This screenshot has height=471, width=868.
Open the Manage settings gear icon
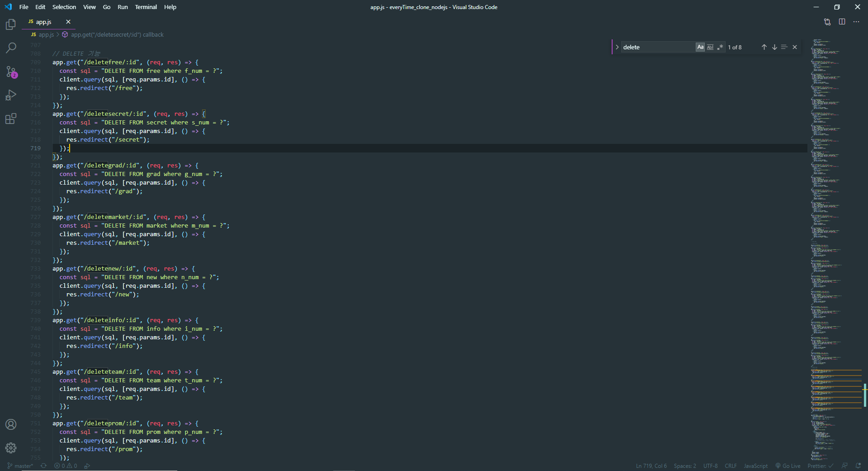click(x=10, y=448)
